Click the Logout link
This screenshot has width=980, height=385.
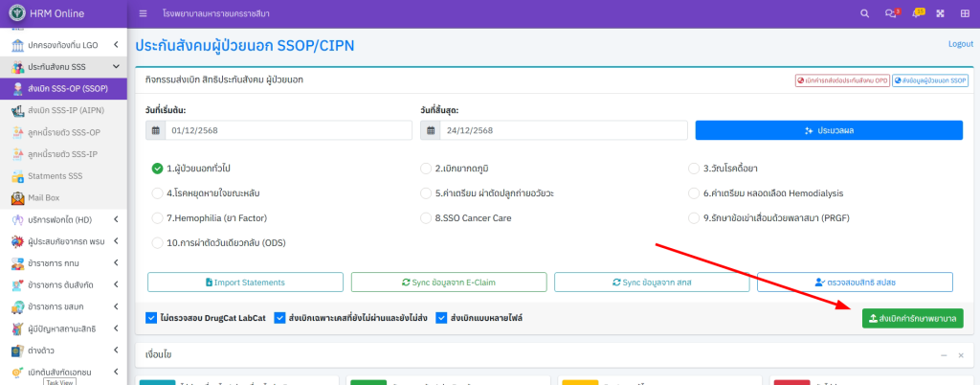click(960, 44)
